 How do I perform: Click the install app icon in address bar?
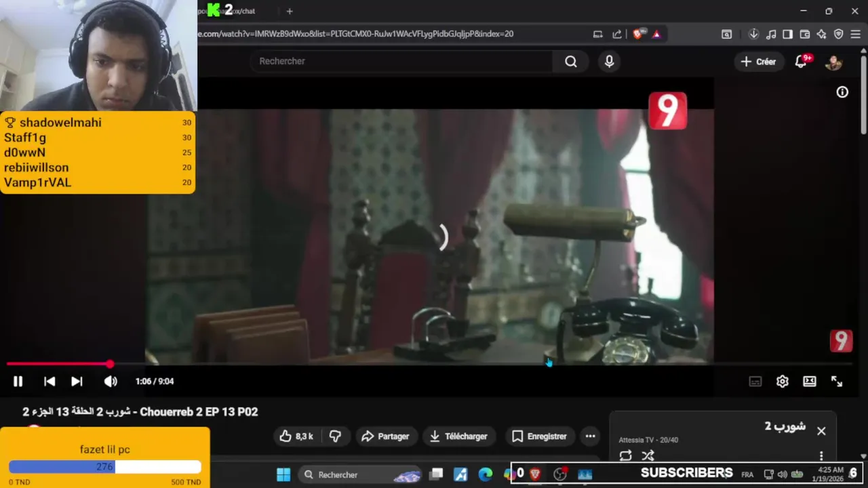597,34
